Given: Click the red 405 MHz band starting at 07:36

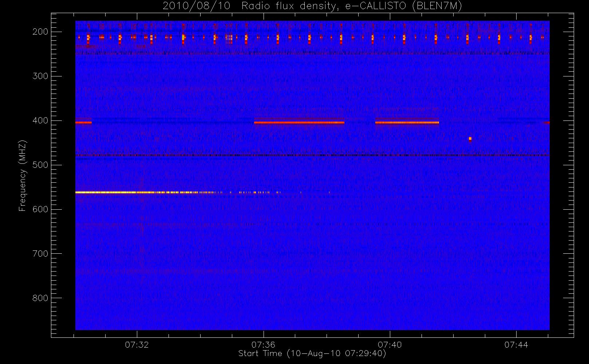Looking at the screenshot, I should [299, 123].
